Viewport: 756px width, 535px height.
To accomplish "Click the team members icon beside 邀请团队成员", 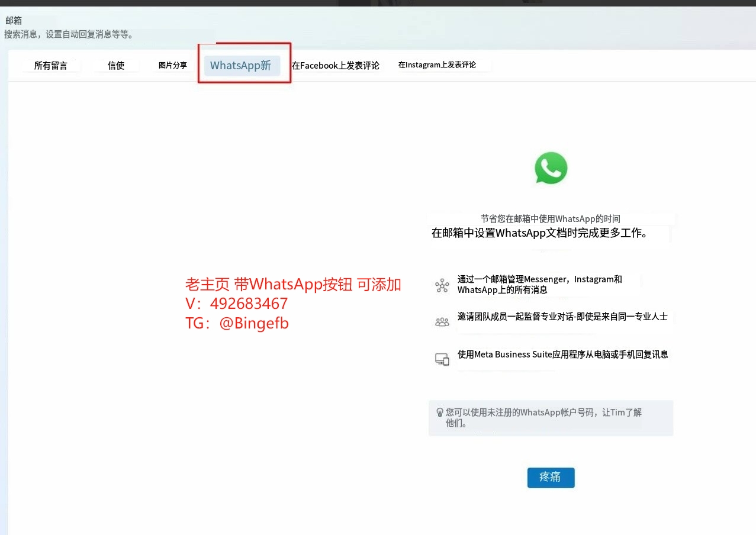I will [x=442, y=321].
